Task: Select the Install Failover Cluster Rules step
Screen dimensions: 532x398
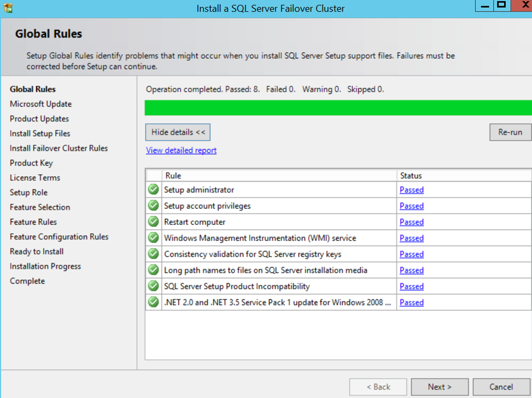Action: [x=59, y=148]
